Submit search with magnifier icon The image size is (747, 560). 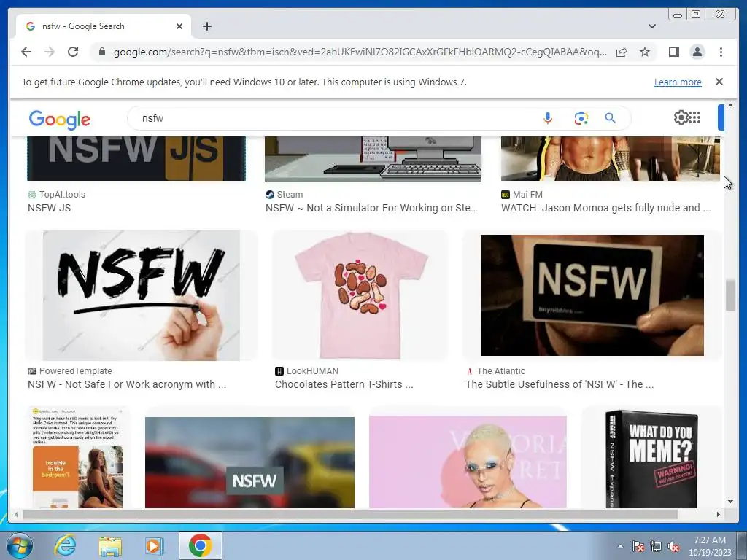[x=611, y=118]
